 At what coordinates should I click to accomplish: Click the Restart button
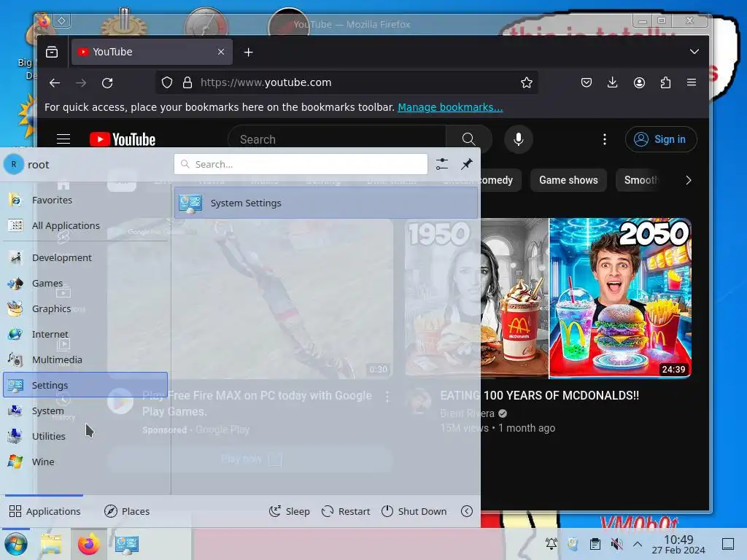[347, 511]
